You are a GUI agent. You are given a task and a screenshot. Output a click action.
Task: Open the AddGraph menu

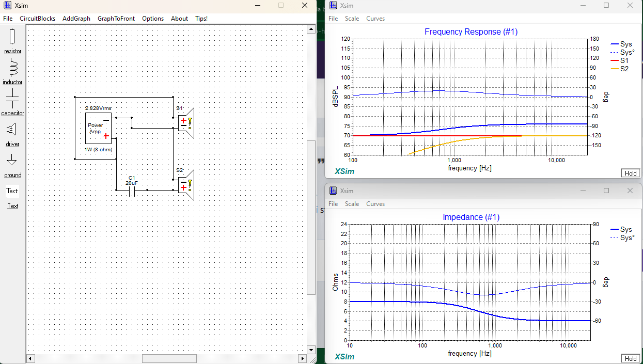click(x=76, y=18)
